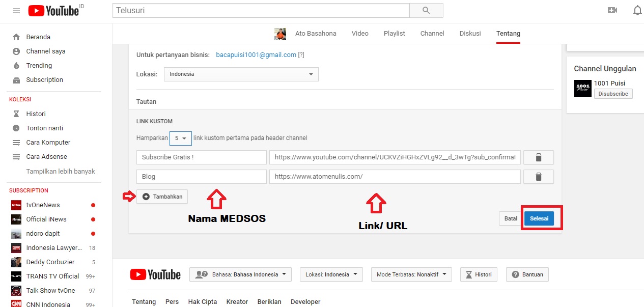Open the Video tab
The image size is (644, 307).
(360, 34)
